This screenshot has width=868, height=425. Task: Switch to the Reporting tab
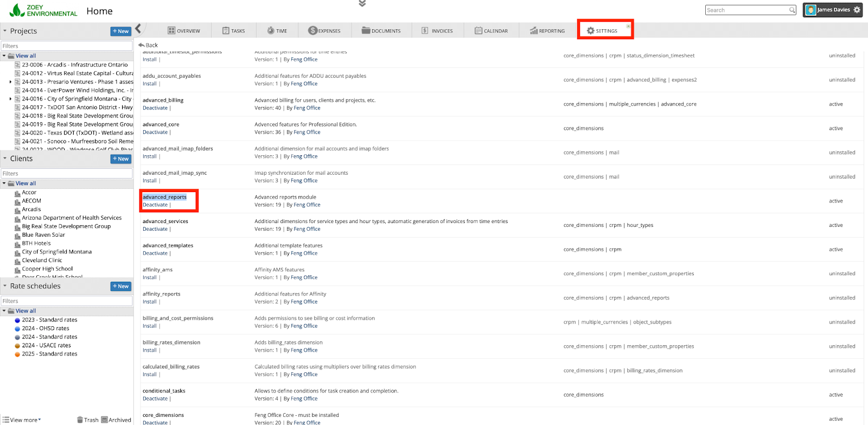coord(547,31)
